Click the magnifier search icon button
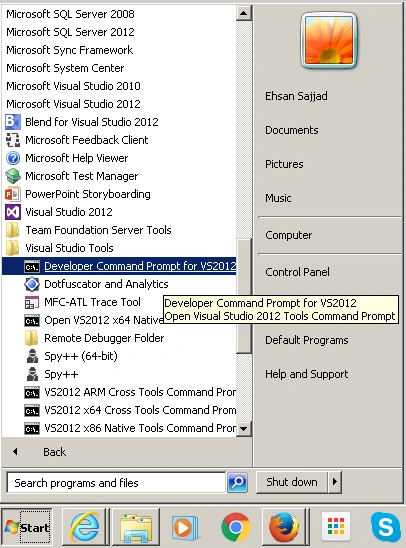406x548 pixels. [238, 483]
